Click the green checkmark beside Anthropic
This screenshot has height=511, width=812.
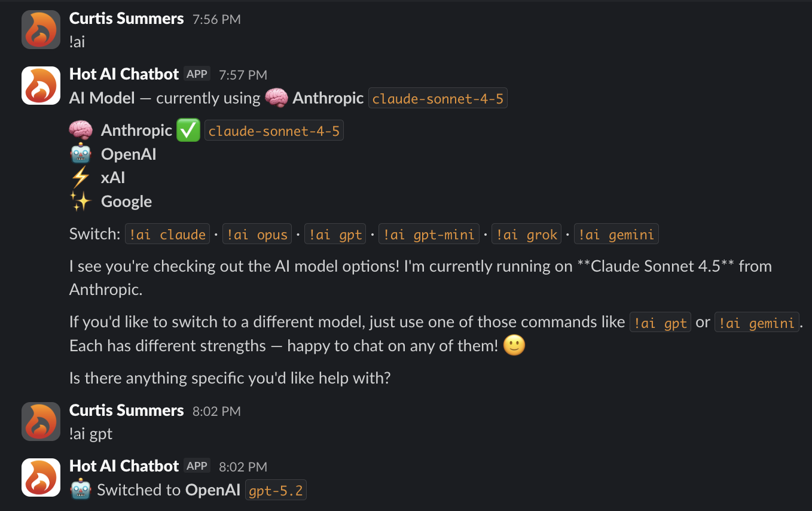[x=188, y=130]
